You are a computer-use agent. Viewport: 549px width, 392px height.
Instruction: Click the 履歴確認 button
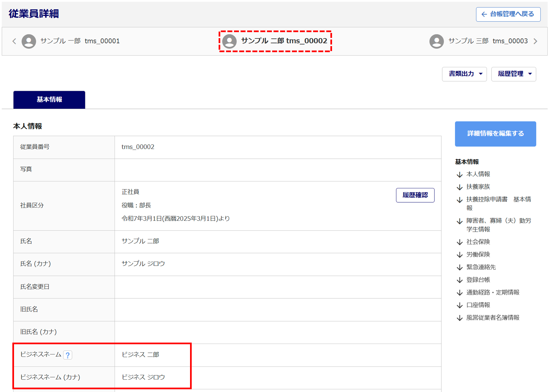[415, 195]
